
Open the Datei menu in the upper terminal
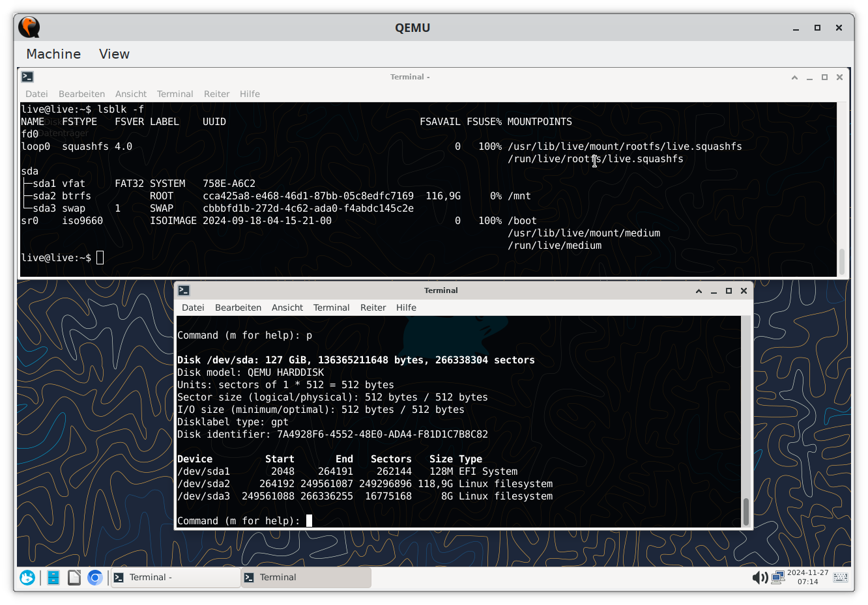click(x=36, y=94)
